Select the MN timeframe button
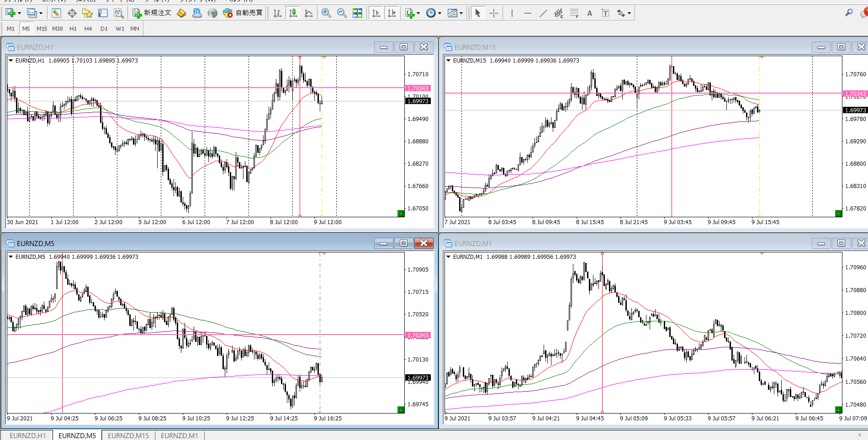The width and height of the screenshot is (868, 440). pos(135,28)
